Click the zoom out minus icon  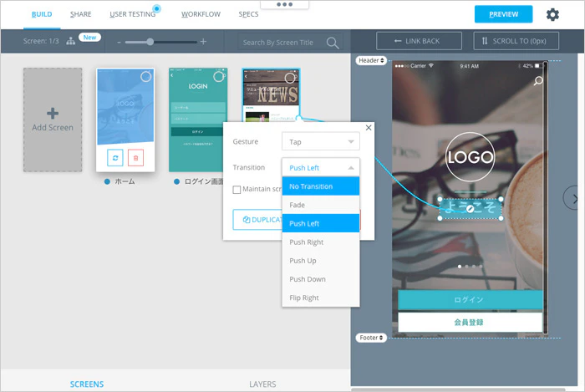(x=119, y=42)
